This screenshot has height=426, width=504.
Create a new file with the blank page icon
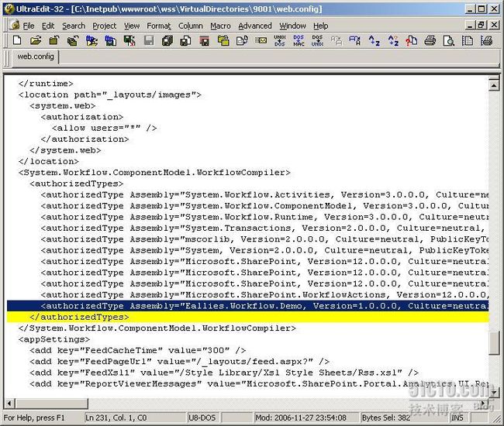point(17,41)
